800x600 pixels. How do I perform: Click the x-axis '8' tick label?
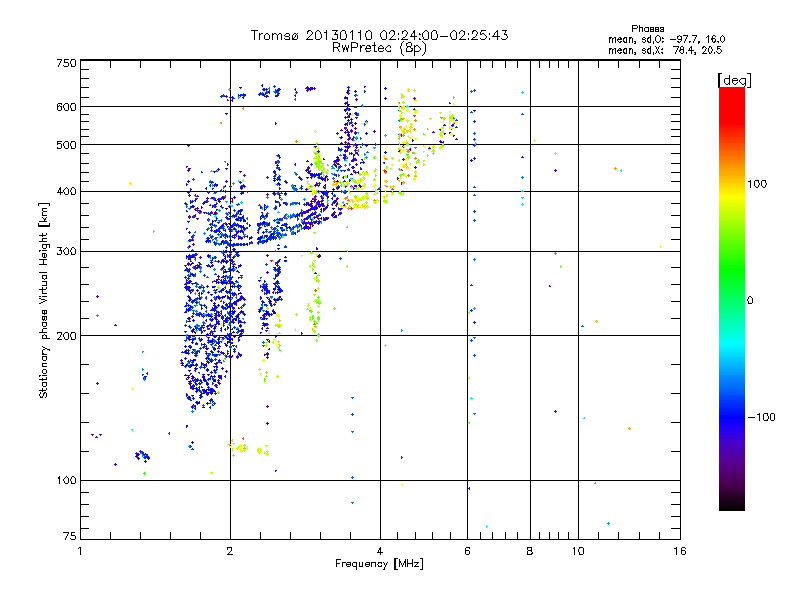(x=530, y=551)
